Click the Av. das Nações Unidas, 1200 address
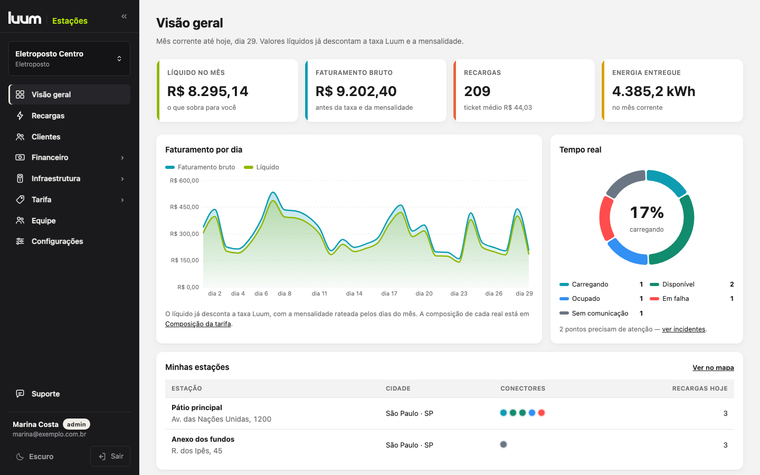Image resolution: width=760 pixels, height=475 pixels. click(x=221, y=419)
